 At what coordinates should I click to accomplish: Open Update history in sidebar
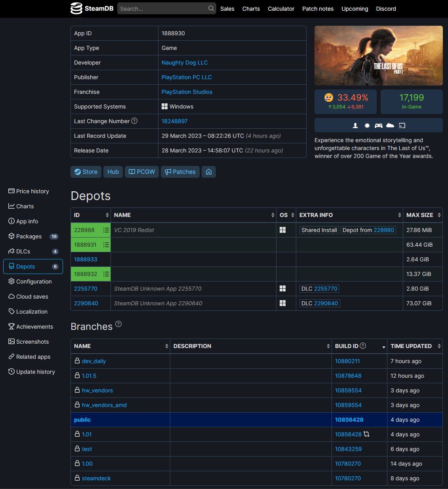click(x=33, y=372)
